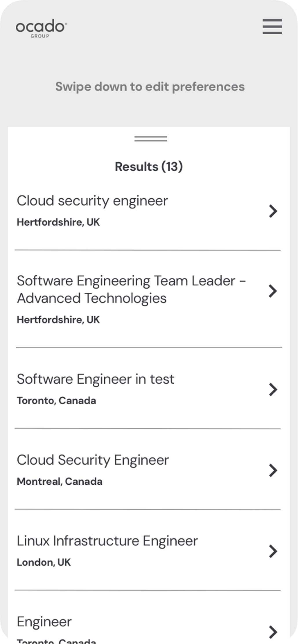This screenshot has height=644, width=298.
Task: Select the Software Engineer in test job
Action: (x=95, y=379)
